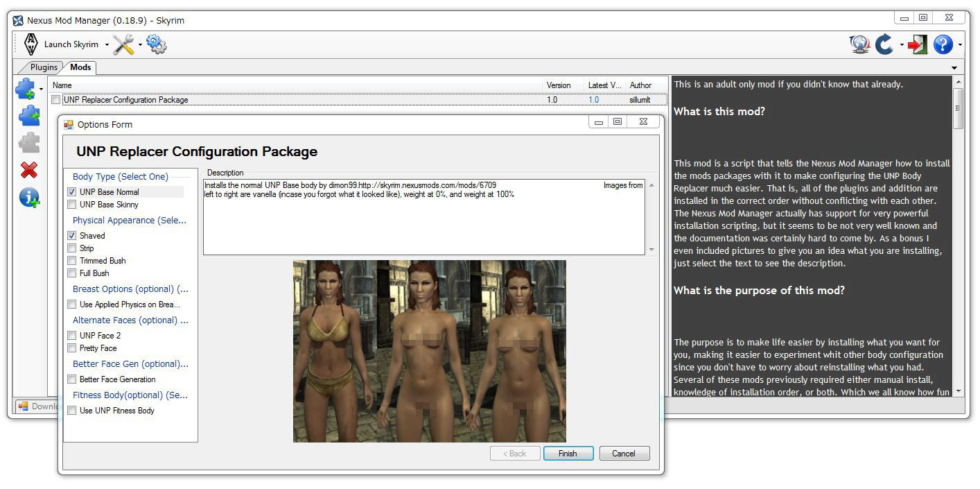Screen dimensions: 980x489
Task: Maximize the Options Form window
Action: 618,121
